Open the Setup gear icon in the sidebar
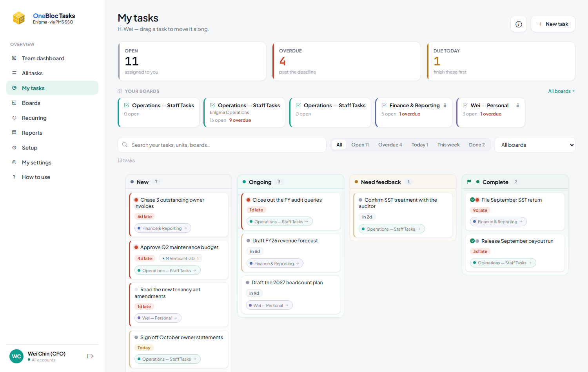 point(14,147)
